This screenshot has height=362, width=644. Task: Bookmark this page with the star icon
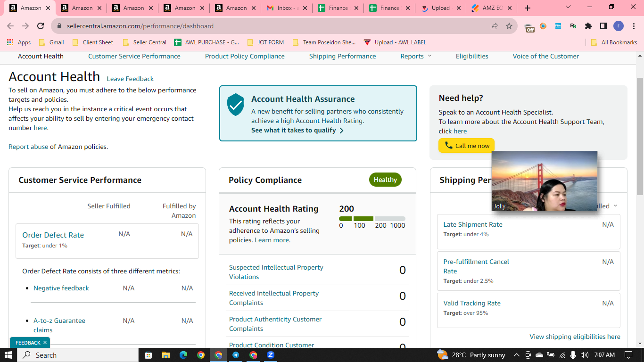[x=509, y=26]
